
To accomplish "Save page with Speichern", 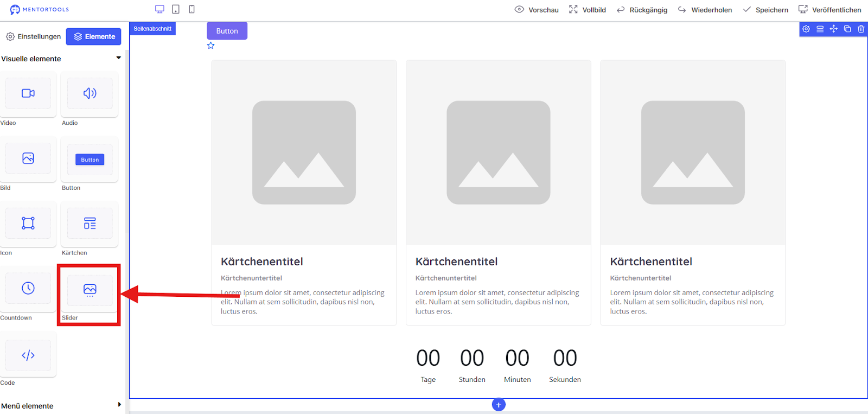I will pyautogui.click(x=765, y=10).
